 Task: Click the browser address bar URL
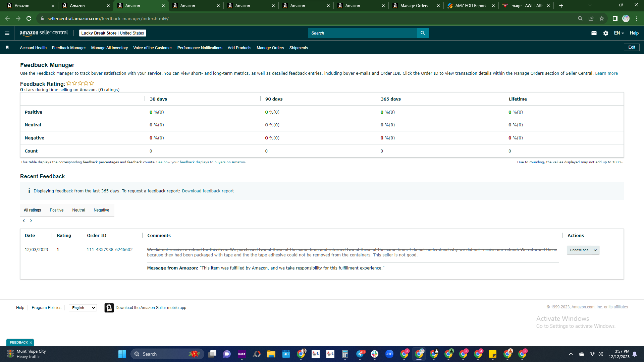click(x=108, y=18)
